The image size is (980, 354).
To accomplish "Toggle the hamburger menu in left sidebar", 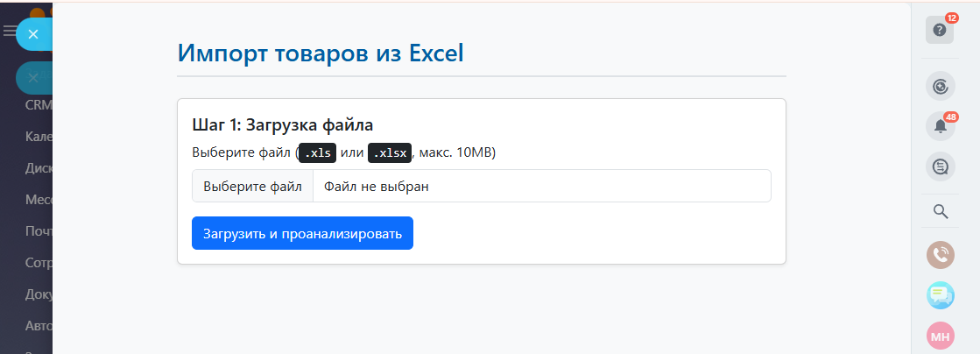I will click(9, 32).
